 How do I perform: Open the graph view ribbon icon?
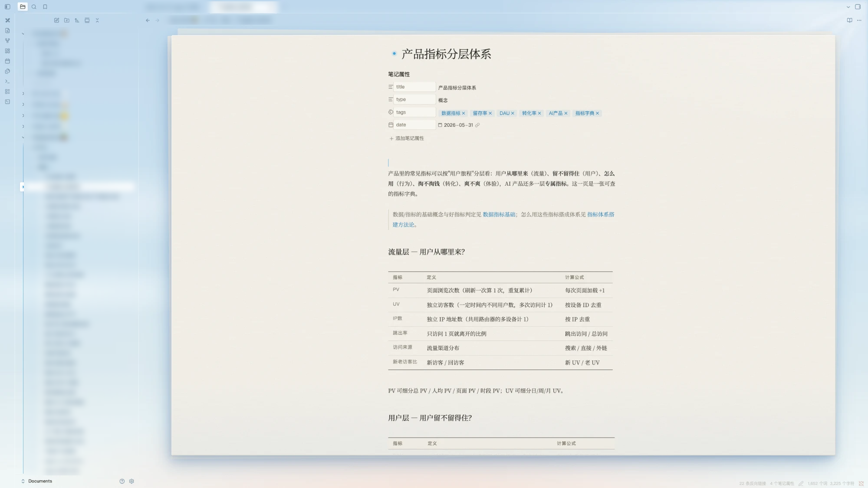(x=7, y=41)
